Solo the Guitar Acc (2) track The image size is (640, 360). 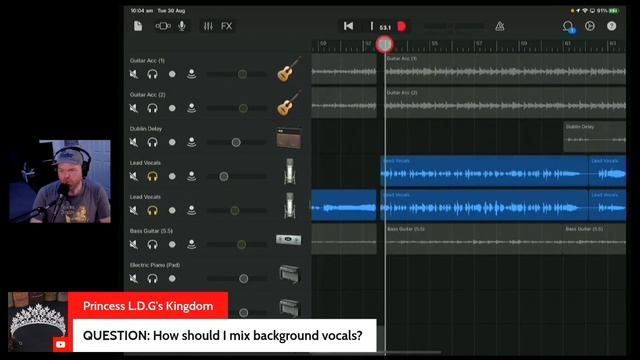pos(153,108)
